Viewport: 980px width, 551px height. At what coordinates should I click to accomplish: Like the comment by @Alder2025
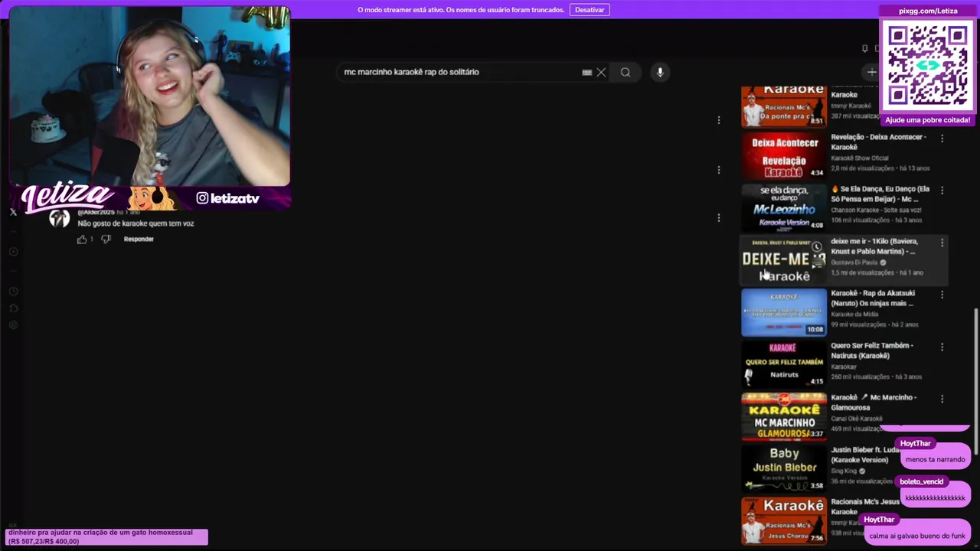pyautogui.click(x=82, y=239)
